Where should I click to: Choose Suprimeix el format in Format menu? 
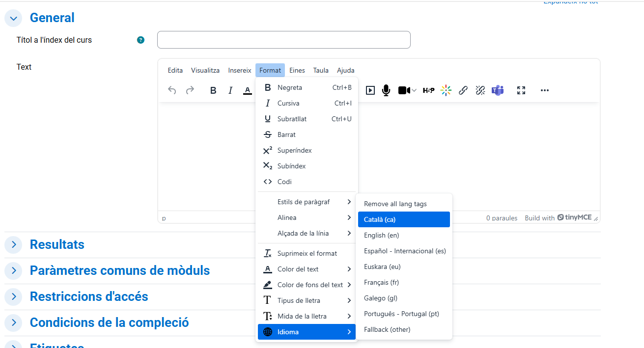tap(307, 253)
